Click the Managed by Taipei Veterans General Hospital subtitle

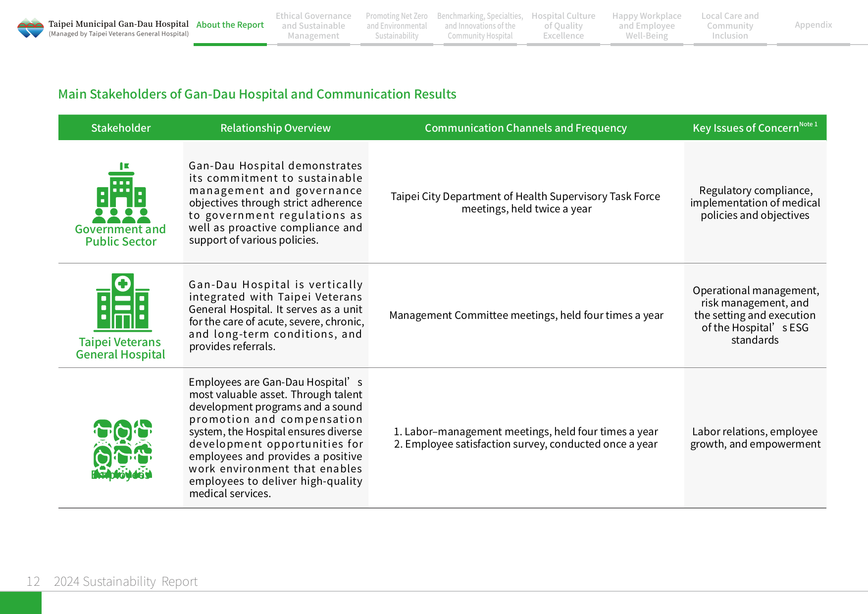(119, 34)
